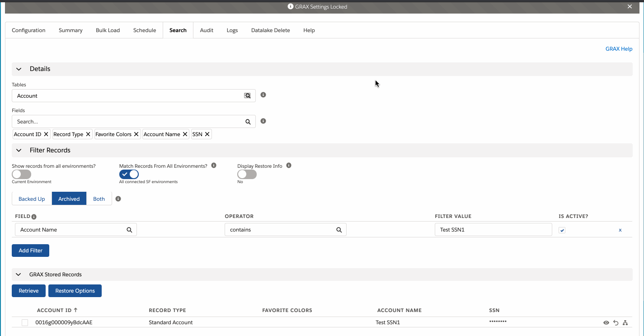Open Restore Options

[75, 291]
